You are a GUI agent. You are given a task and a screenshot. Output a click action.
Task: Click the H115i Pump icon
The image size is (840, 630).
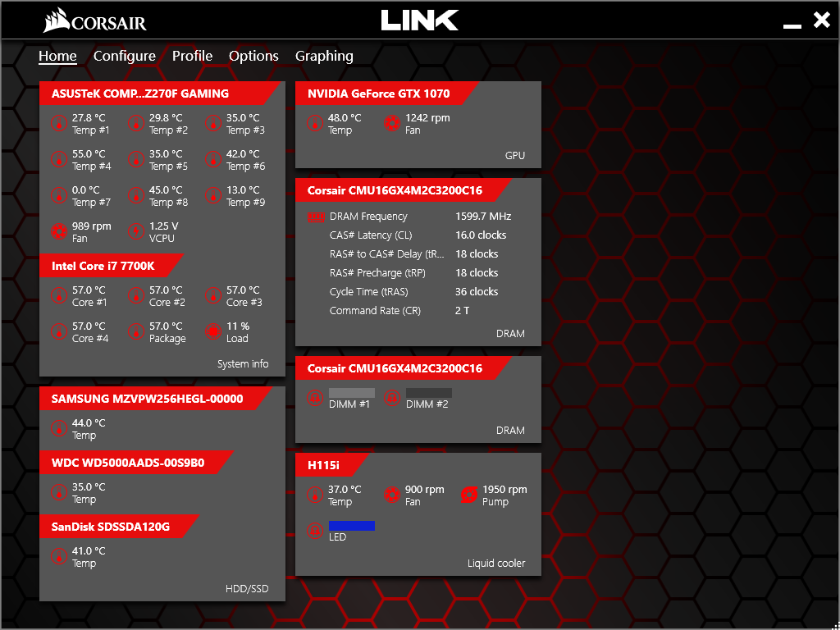[468, 495]
